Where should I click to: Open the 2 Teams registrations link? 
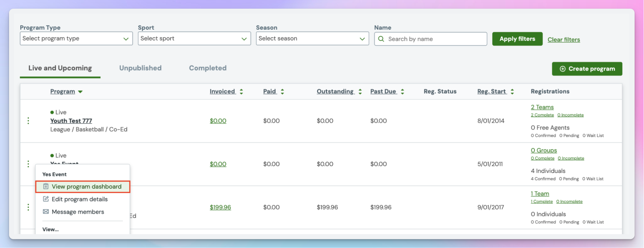pyautogui.click(x=542, y=107)
